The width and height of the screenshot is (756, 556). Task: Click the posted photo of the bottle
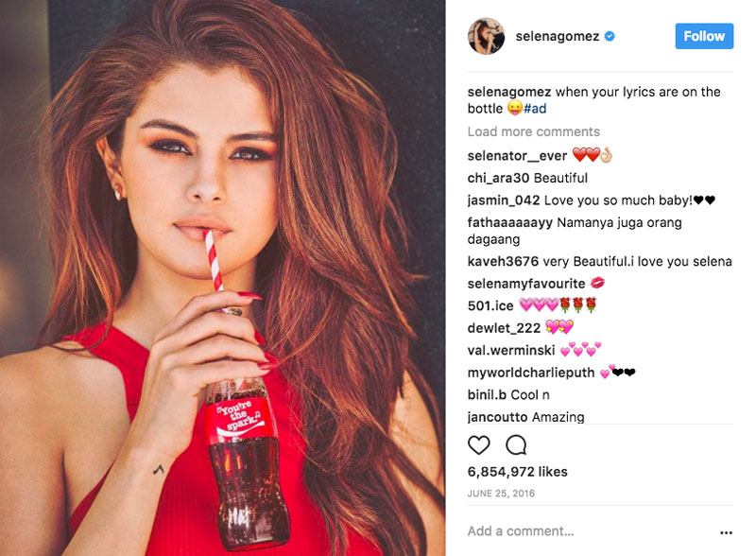[x=222, y=278]
